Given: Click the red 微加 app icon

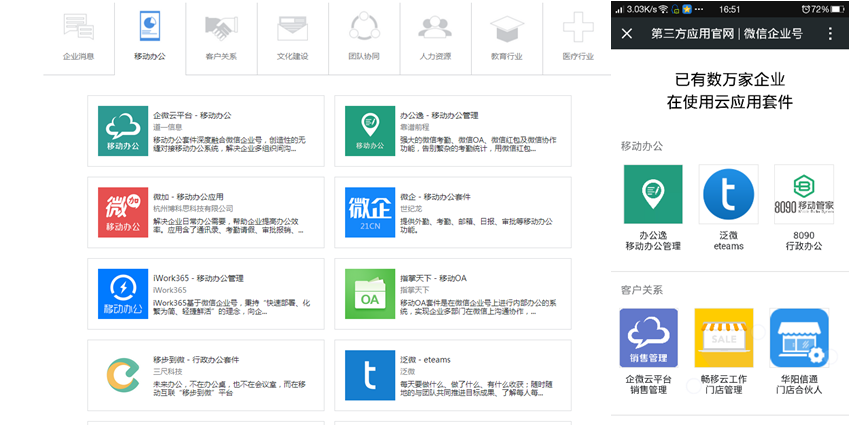Looking at the screenshot, I should pos(123,212).
